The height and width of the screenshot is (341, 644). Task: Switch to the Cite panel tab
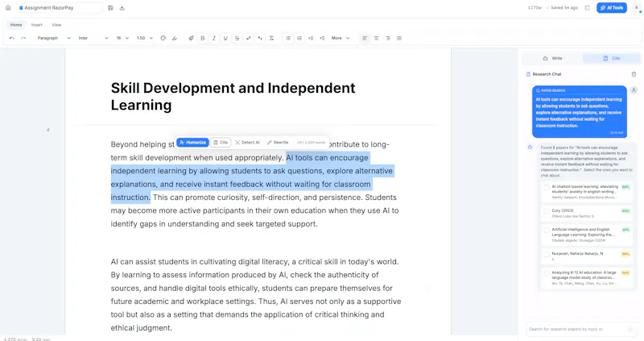click(612, 58)
